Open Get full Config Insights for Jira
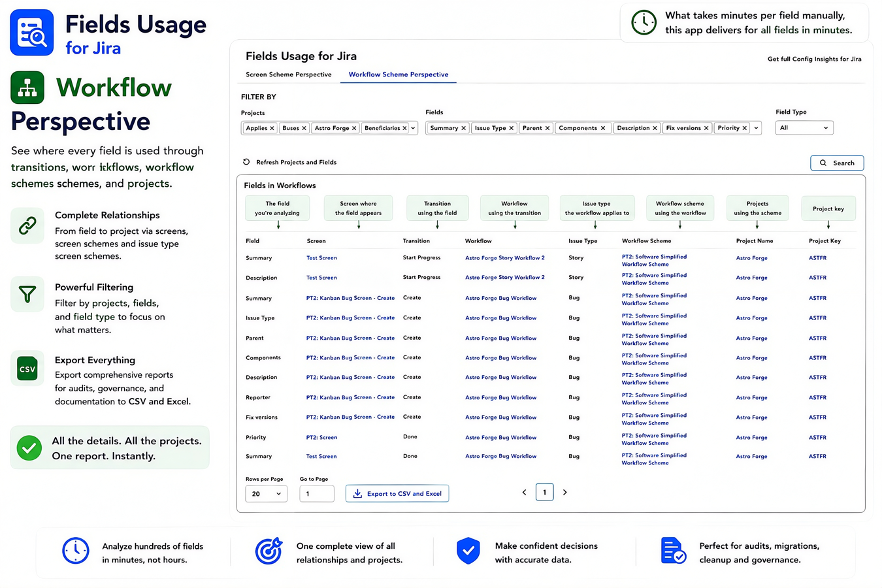The height and width of the screenshot is (588, 882). click(x=814, y=59)
